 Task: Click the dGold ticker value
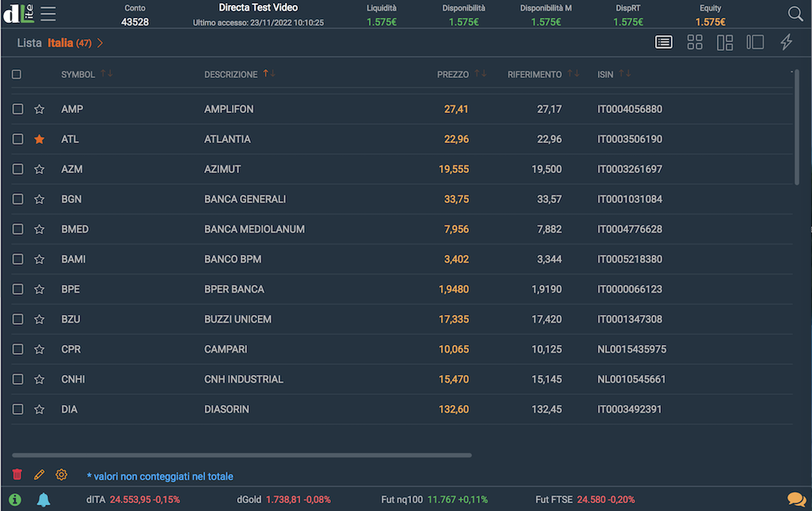click(x=299, y=500)
